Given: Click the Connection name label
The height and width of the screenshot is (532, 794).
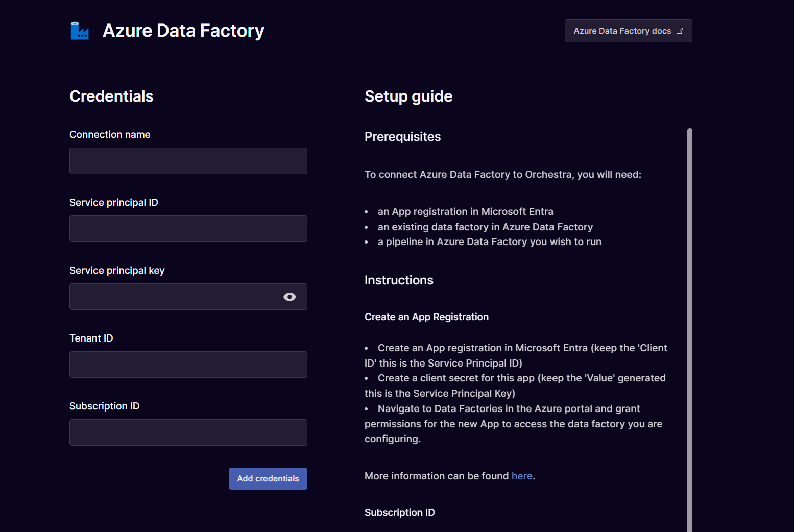Looking at the screenshot, I should coord(110,134).
